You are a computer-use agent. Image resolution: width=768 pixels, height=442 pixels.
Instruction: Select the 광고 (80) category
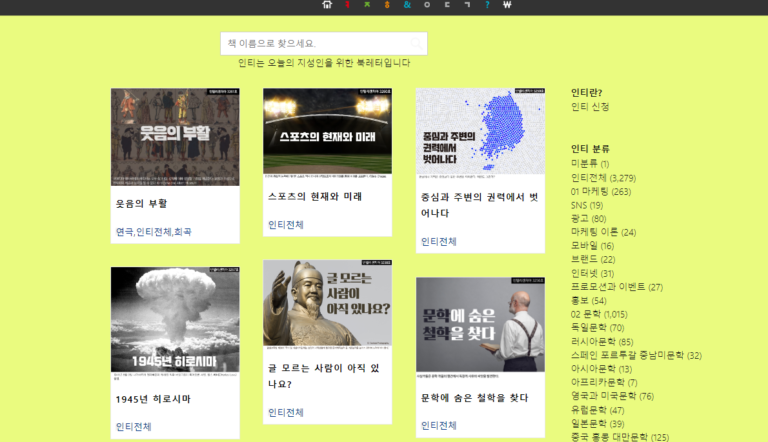coord(588,219)
